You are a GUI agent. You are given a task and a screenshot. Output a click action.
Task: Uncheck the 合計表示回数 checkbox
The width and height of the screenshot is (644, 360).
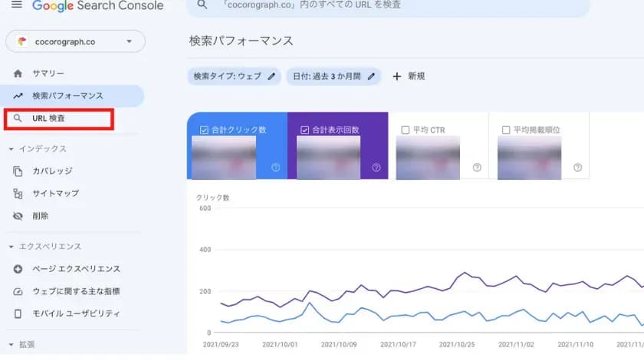[x=304, y=130]
